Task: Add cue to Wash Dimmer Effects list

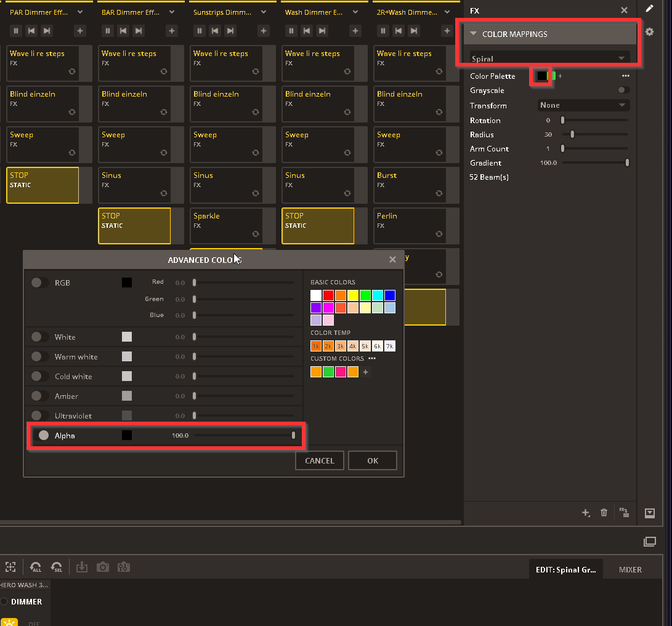Action: tap(355, 31)
